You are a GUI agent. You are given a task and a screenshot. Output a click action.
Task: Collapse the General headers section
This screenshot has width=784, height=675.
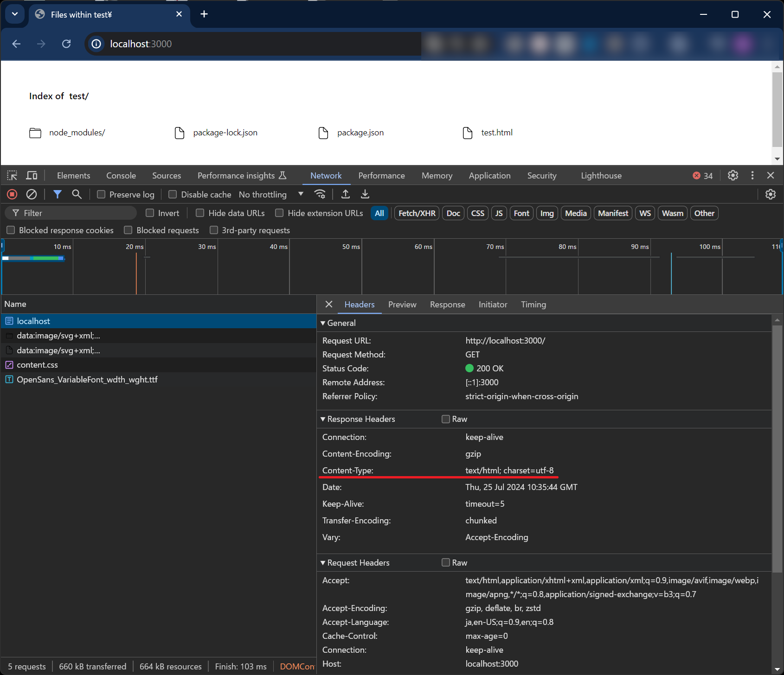pyautogui.click(x=323, y=323)
